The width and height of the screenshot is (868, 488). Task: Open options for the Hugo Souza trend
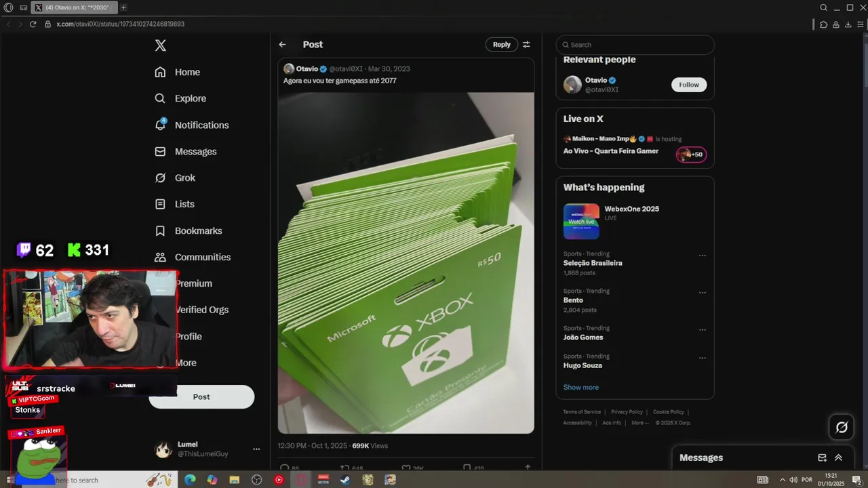(703, 358)
